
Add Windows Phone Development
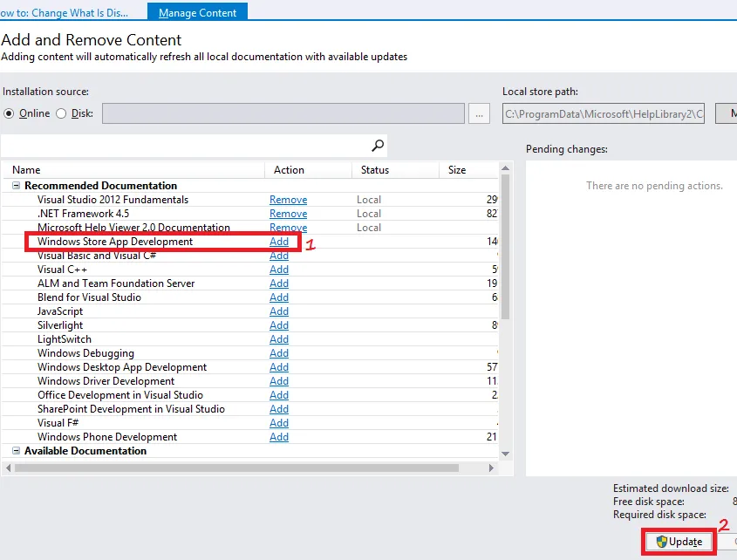tap(279, 437)
